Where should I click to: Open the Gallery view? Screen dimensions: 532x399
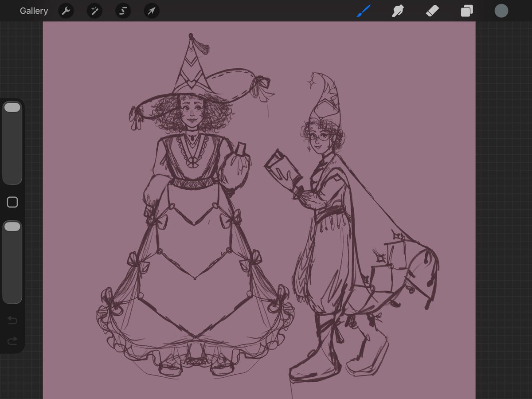[x=34, y=11]
